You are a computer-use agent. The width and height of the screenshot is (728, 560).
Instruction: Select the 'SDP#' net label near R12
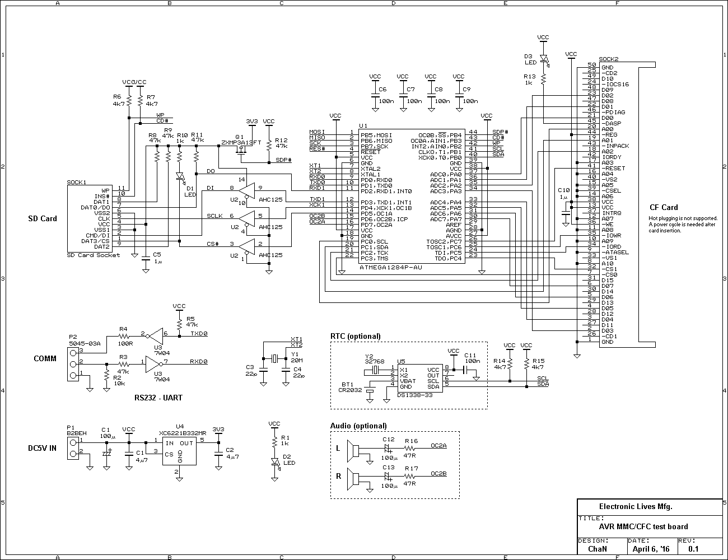pyautogui.click(x=283, y=160)
